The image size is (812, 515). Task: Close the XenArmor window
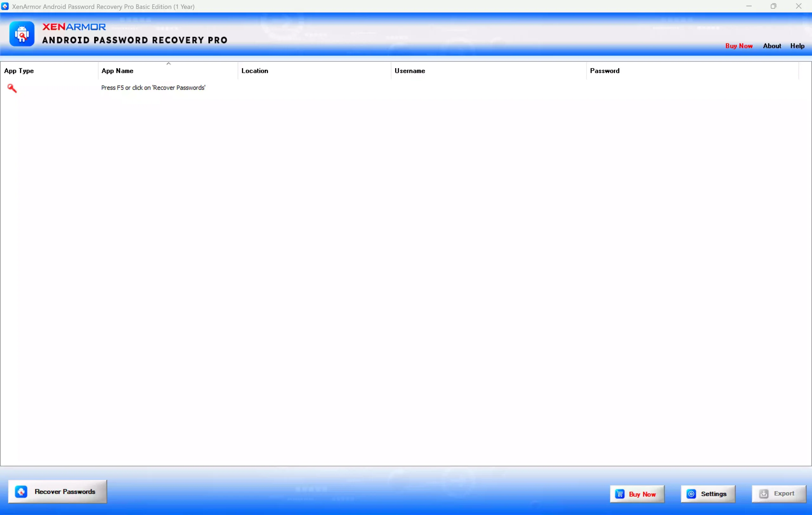pyautogui.click(x=798, y=6)
